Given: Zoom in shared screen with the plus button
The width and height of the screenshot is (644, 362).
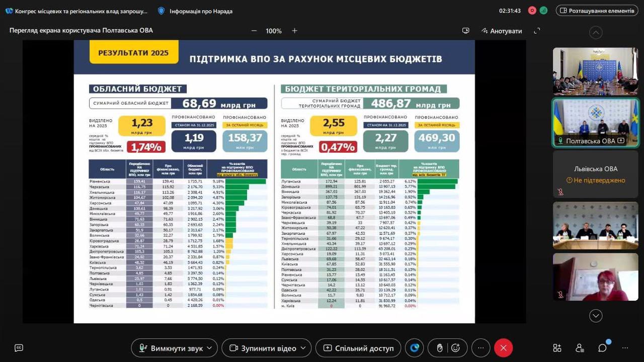Looking at the screenshot, I should [294, 31].
